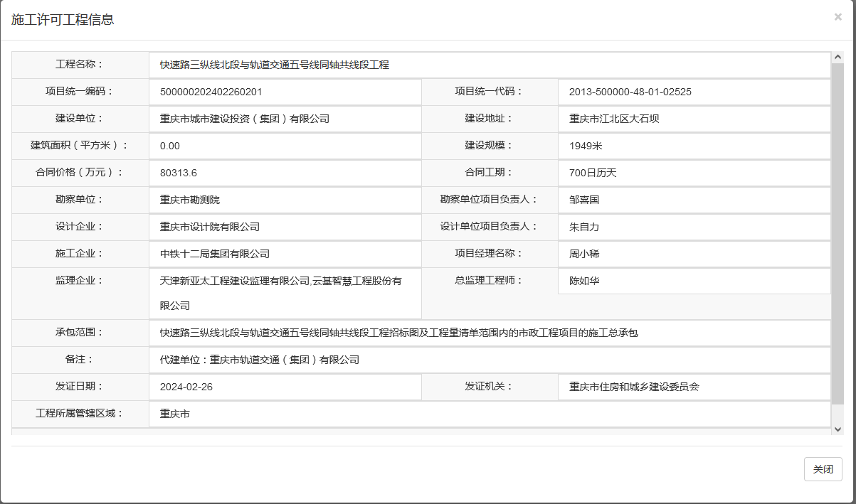Click the jurisdiction value 重庆市
Image resolution: width=856 pixels, height=504 pixels.
pyautogui.click(x=175, y=414)
